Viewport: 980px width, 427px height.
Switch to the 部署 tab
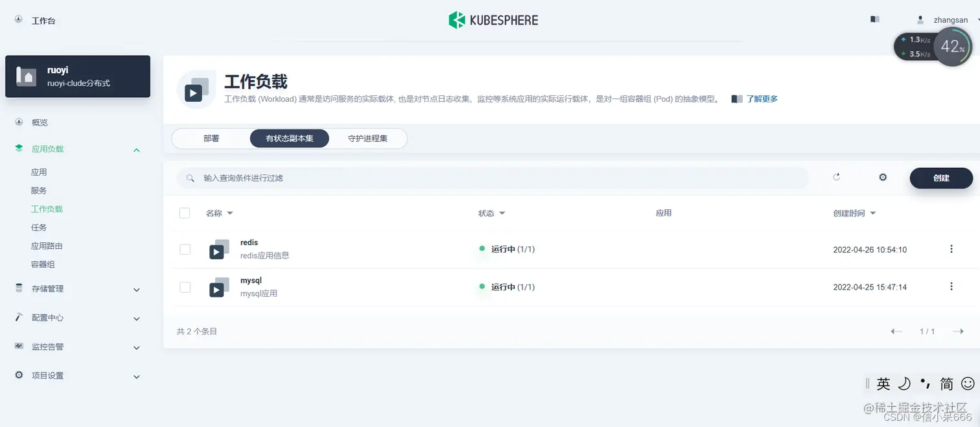tap(211, 138)
